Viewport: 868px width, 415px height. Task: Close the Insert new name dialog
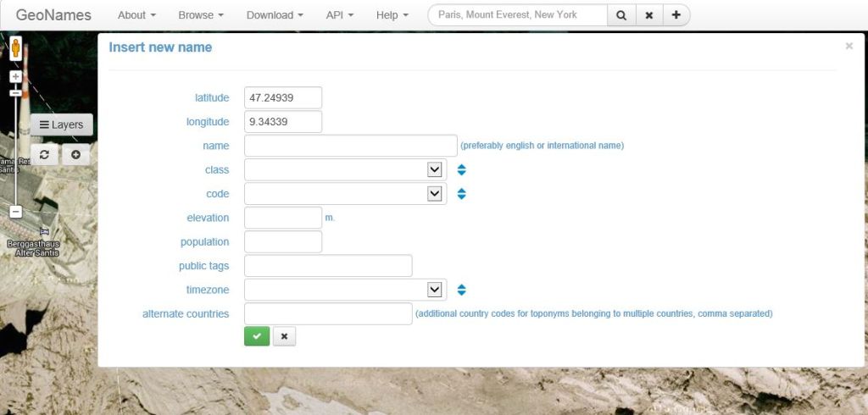[x=849, y=47]
